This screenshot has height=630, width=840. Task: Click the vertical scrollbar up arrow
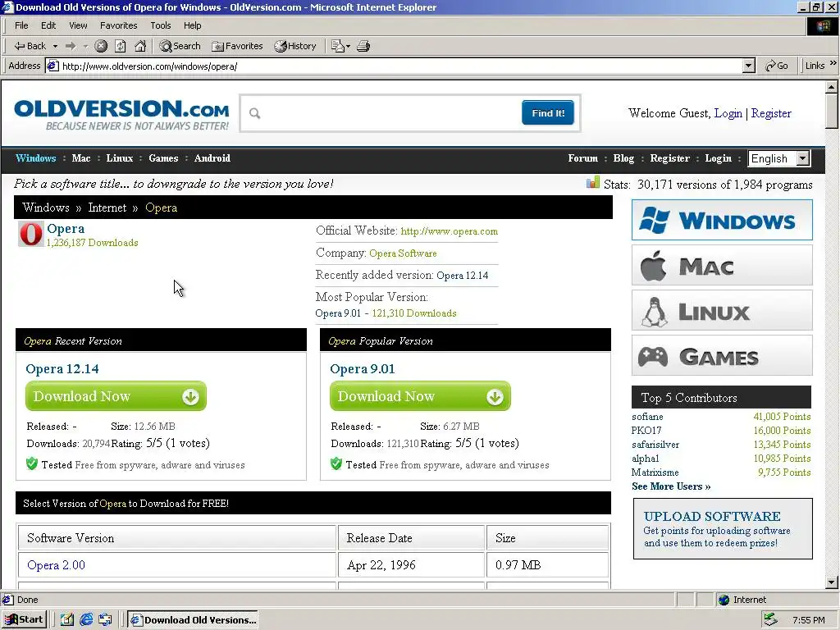[x=832, y=87]
